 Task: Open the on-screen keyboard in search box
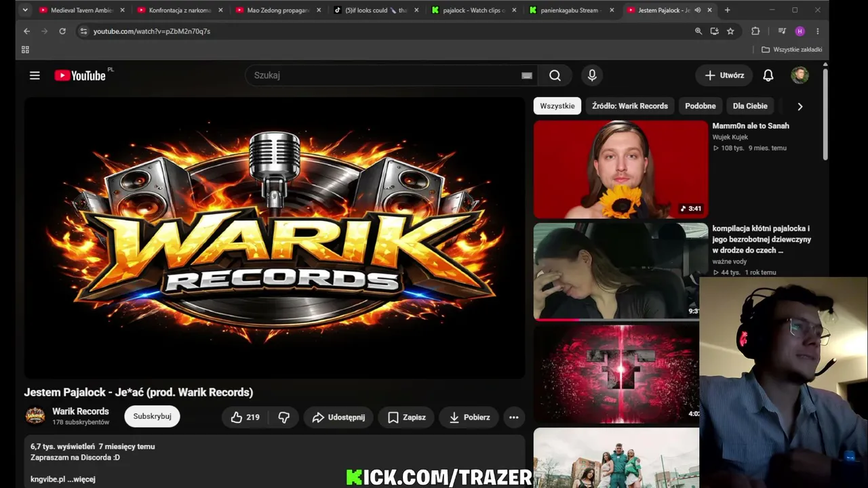click(x=527, y=75)
